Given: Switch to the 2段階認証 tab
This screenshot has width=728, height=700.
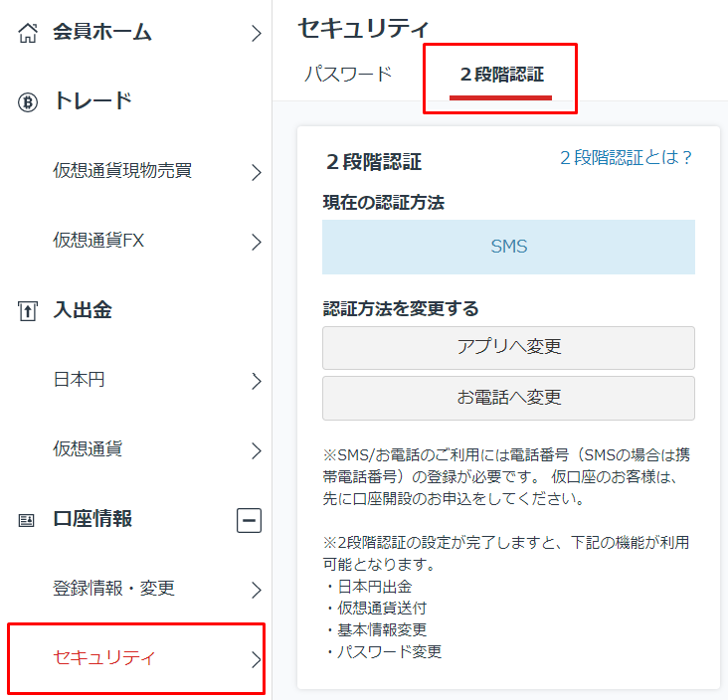Looking at the screenshot, I should click(x=501, y=75).
